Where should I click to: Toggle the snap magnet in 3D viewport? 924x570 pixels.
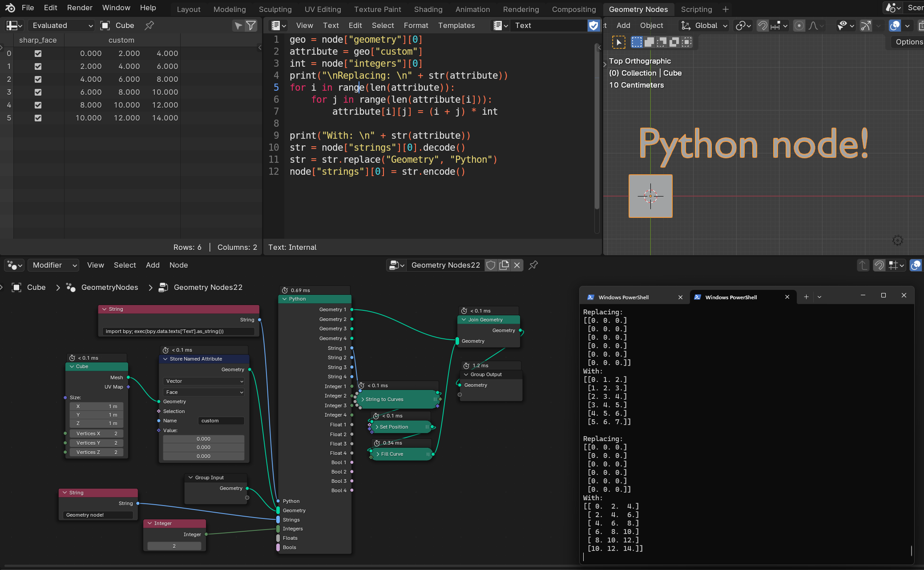tap(763, 25)
